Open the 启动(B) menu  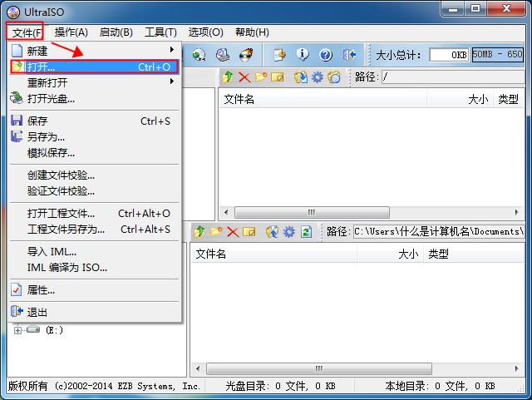click(x=116, y=32)
